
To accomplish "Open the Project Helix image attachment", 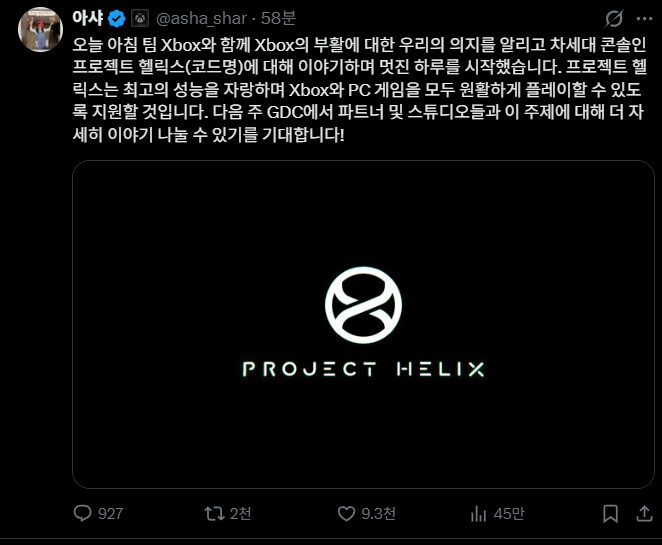I will point(363,324).
